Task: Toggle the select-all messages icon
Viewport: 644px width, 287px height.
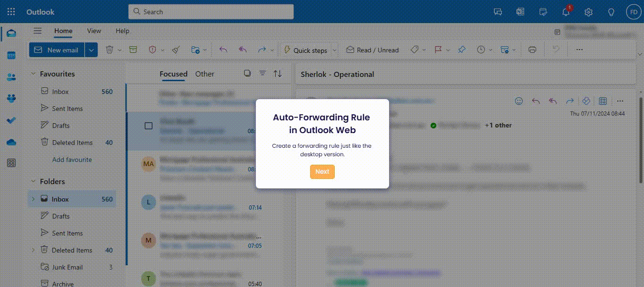Action: [x=247, y=73]
